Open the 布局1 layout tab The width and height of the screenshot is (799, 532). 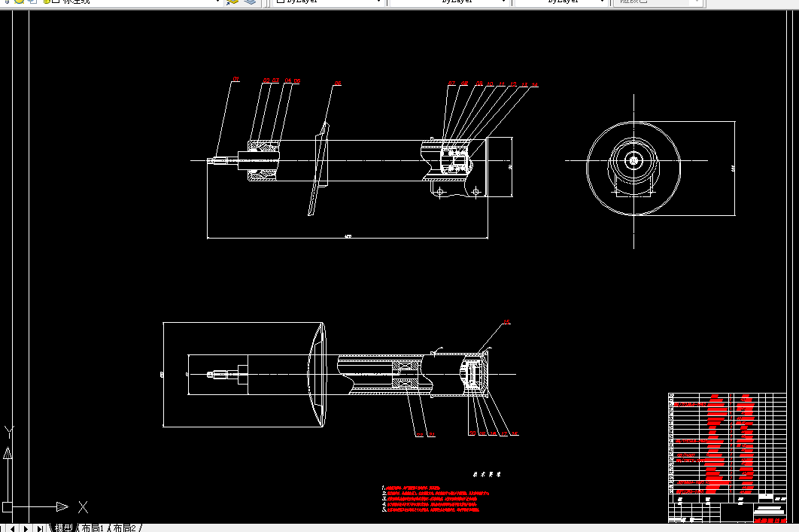pyautogui.click(x=93, y=528)
